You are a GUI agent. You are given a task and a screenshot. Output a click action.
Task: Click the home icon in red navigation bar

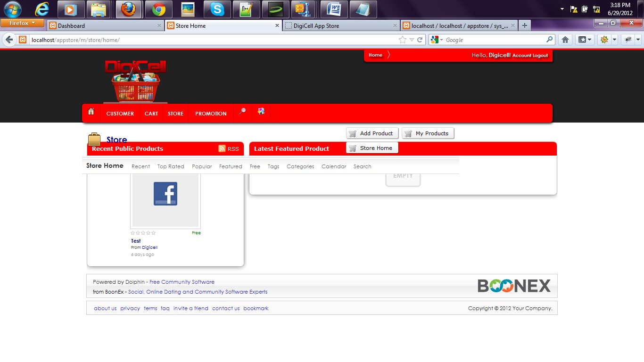[91, 112]
